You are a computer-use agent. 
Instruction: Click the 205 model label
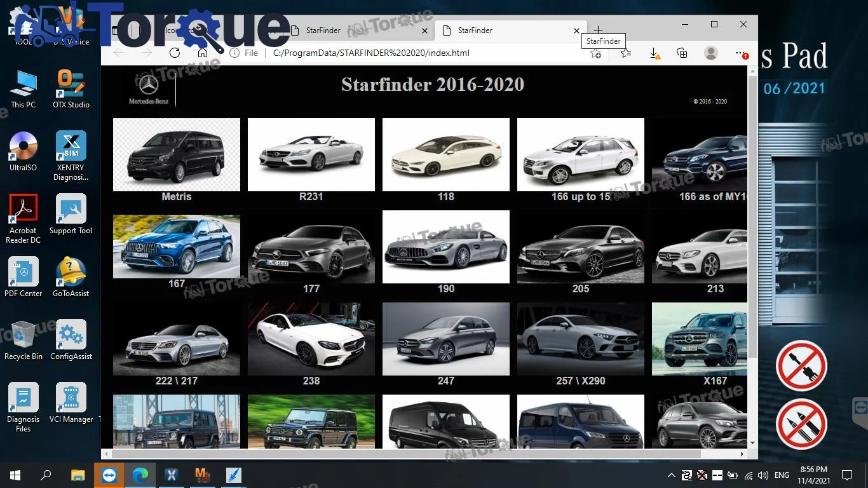[581, 289]
